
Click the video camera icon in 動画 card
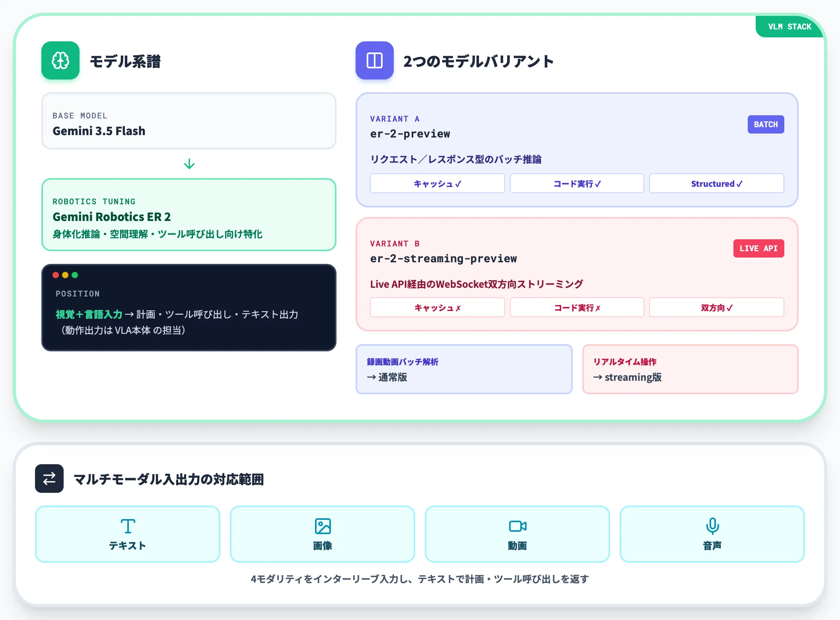[517, 526]
